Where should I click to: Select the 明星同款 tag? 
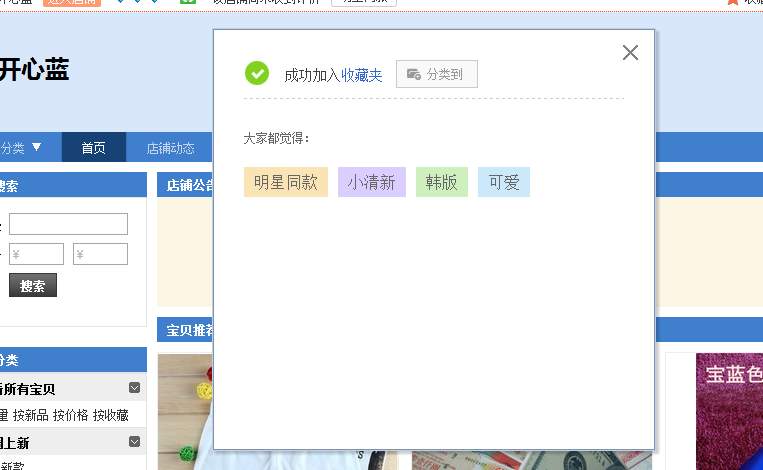pyautogui.click(x=286, y=182)
